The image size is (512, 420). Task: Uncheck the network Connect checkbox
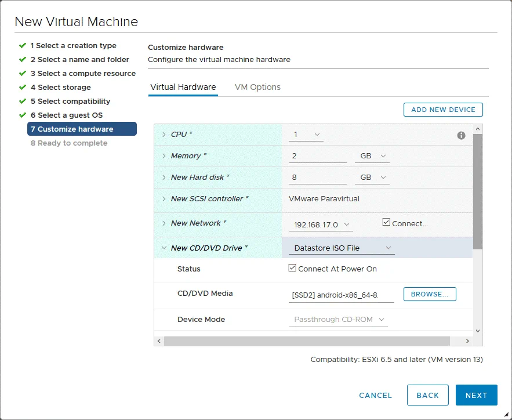[x=386, y=223]
